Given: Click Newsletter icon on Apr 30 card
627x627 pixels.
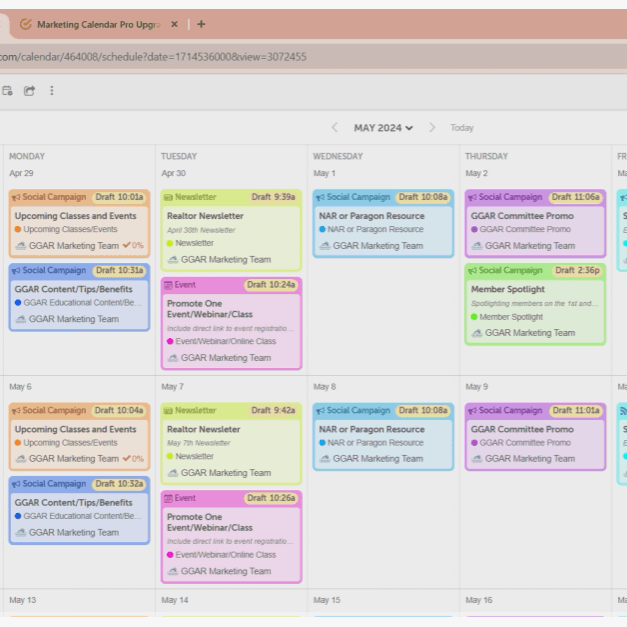Looking at the screenshot, I should click(168, 198).
